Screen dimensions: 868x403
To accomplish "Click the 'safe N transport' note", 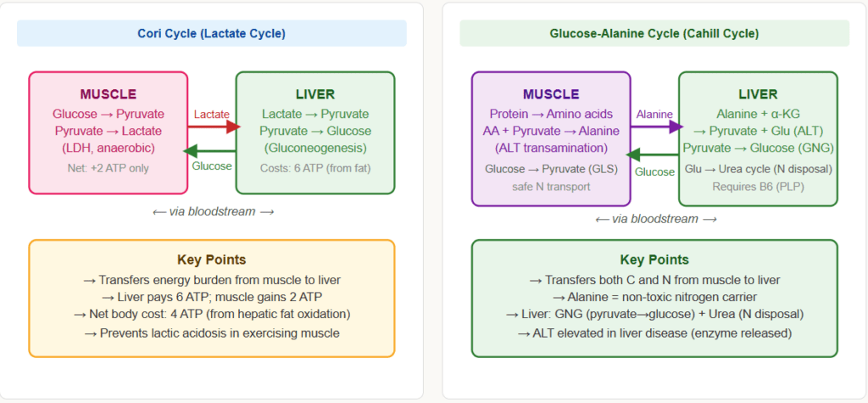I will click(550, 186).
